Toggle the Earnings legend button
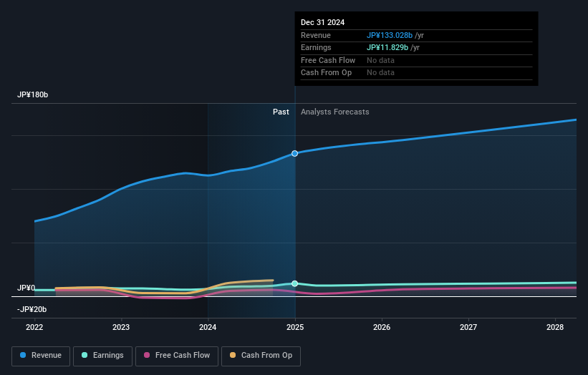Viewport: 588px width, 375px height. (x=102, y=356)
